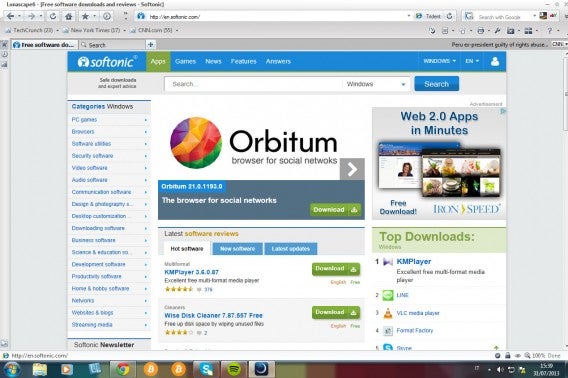Open the Apps section in Softonic nav

point(158,61)
